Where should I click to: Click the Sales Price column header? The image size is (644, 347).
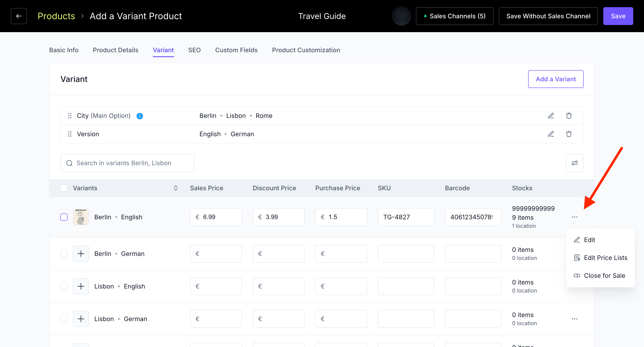tap(206, 188)
